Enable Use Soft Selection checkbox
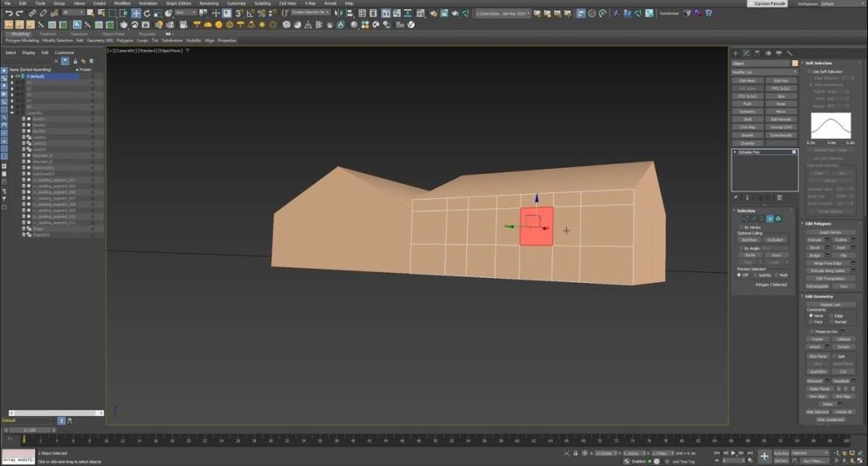868x466 pixels. [810, 71]
